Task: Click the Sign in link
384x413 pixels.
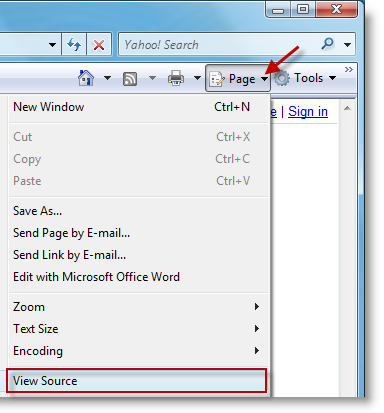Action: (x=308, y=112)
